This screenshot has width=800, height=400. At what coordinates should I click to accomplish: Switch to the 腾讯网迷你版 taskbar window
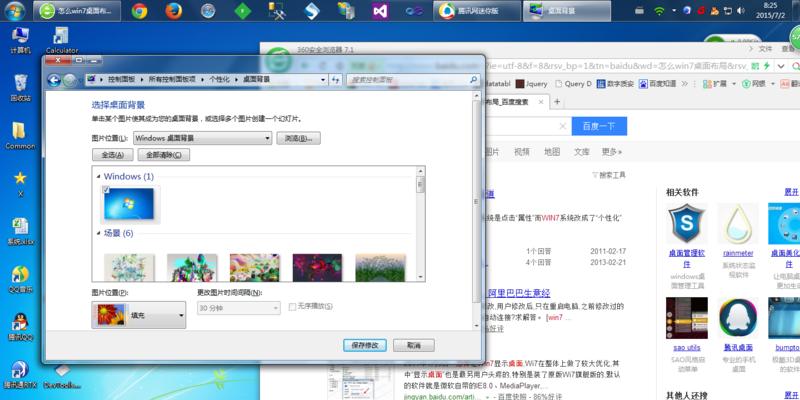point(477,11)
